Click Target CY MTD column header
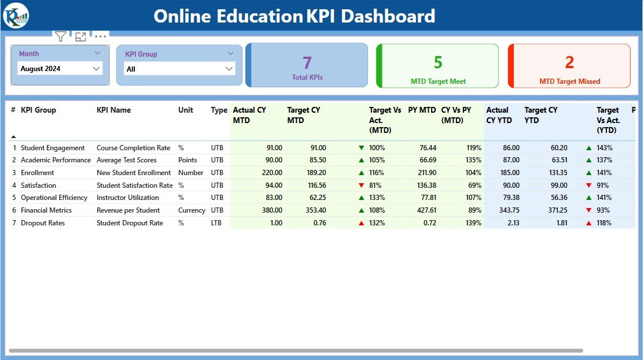The height and width of the screenshot is (360, 644). pyautogui.click(x=304, y=115)
